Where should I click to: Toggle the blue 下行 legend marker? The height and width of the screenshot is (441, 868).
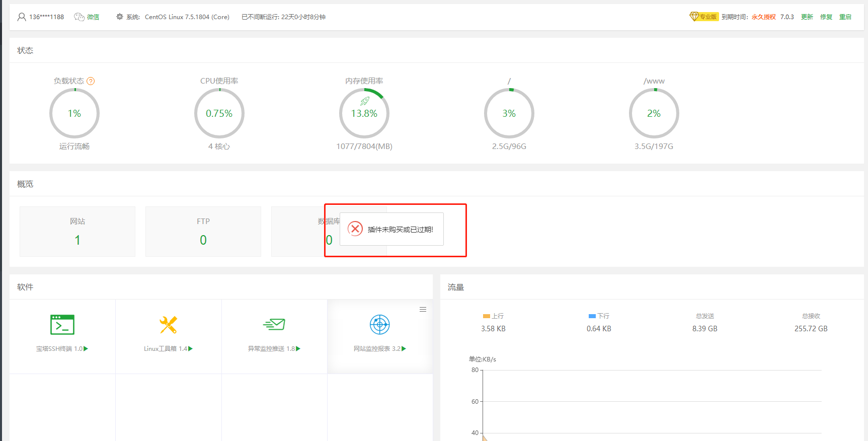pyautogui.click(x=592, y=316)
